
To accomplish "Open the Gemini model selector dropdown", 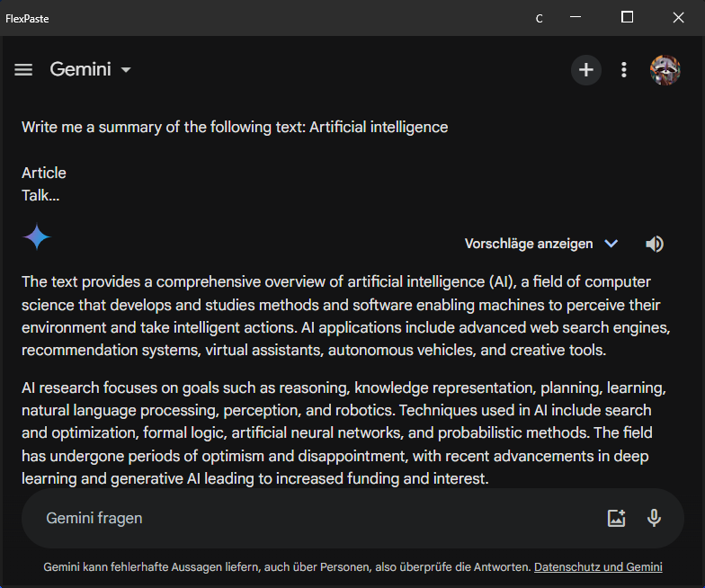I will (91, 69).
